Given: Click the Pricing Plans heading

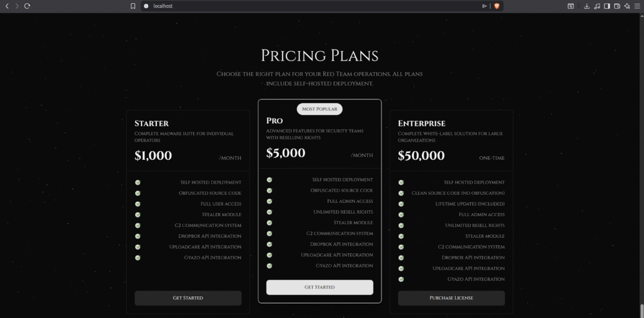Looking at the screenshot, I should point(319,56).
